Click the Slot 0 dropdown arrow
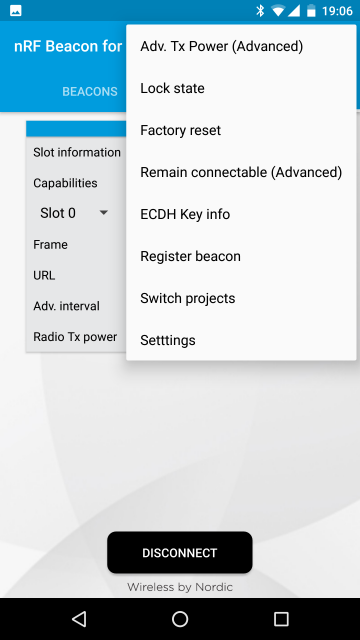Viewport: 360px width, 640px height. [x=104, y=213]
